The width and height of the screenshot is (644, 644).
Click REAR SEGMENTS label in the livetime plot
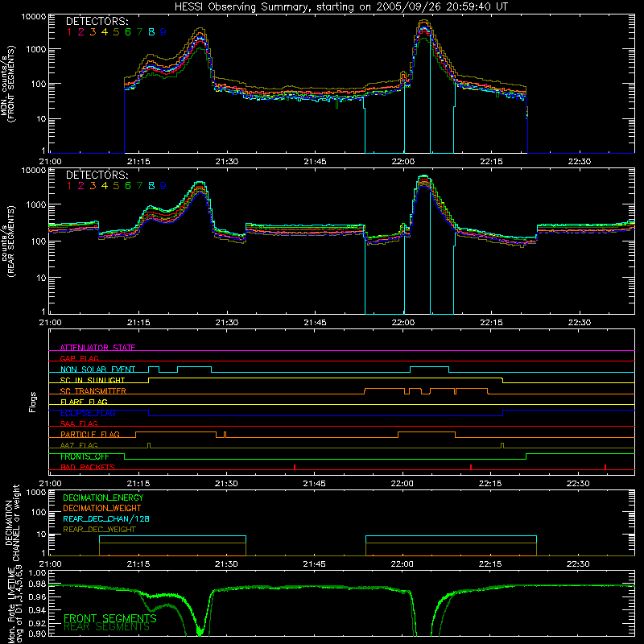click(107, 627)
